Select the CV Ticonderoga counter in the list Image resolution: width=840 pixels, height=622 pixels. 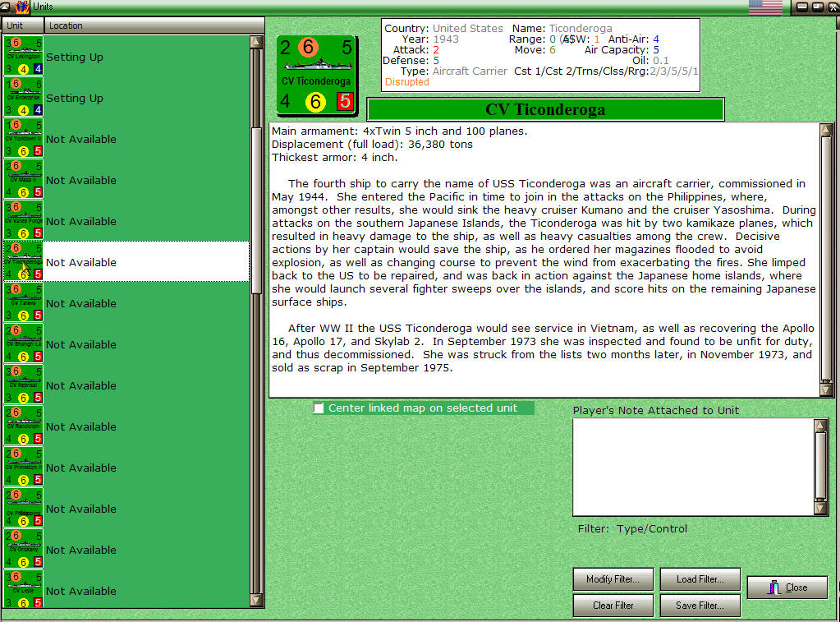(x=24, y=261)
